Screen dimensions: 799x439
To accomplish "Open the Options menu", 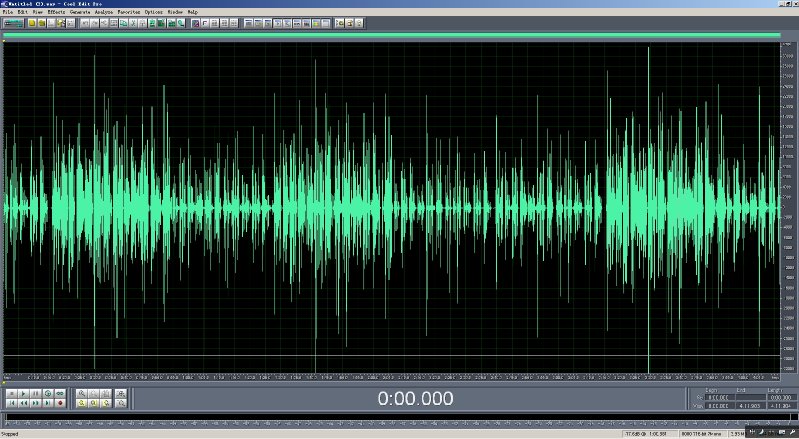I will tap(153, 12).
